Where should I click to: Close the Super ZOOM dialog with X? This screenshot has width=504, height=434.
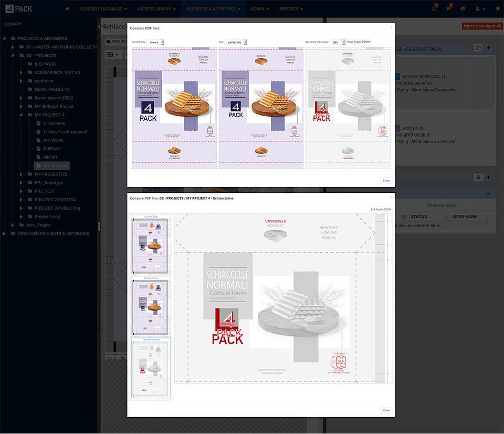391,197
